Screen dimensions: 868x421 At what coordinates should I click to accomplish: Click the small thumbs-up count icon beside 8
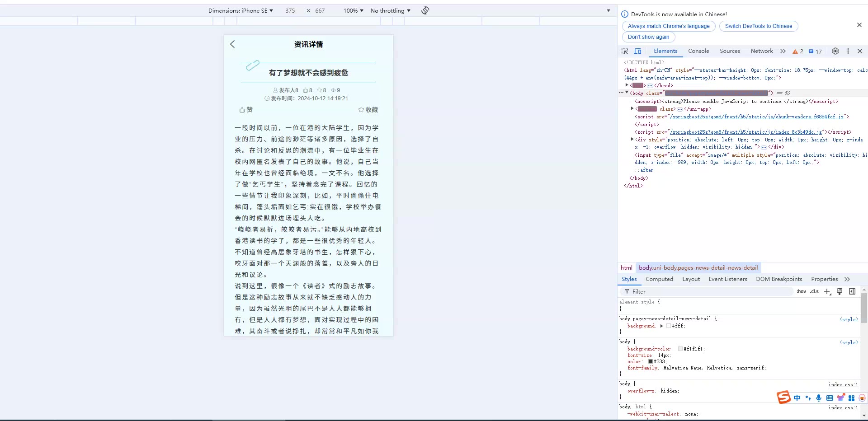point(305,90)
